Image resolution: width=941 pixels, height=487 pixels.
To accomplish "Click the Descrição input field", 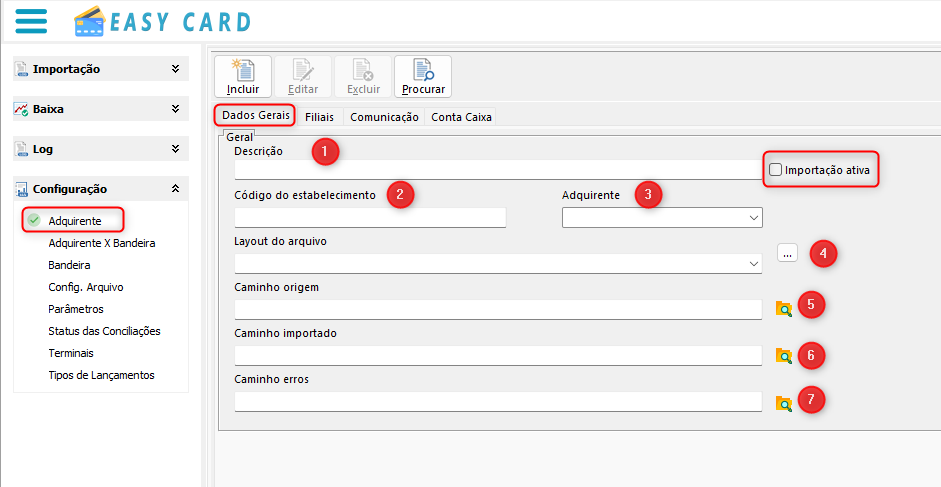I will [498, 170].
